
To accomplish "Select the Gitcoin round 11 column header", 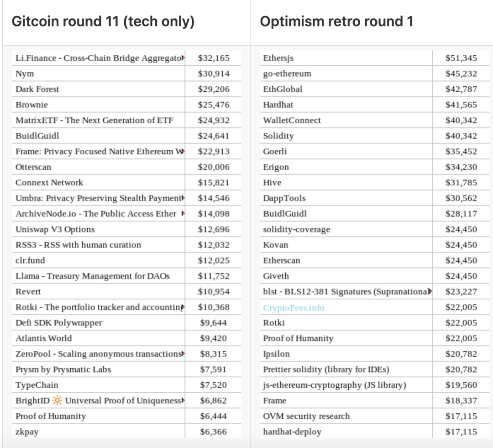I will click(103, 21).
